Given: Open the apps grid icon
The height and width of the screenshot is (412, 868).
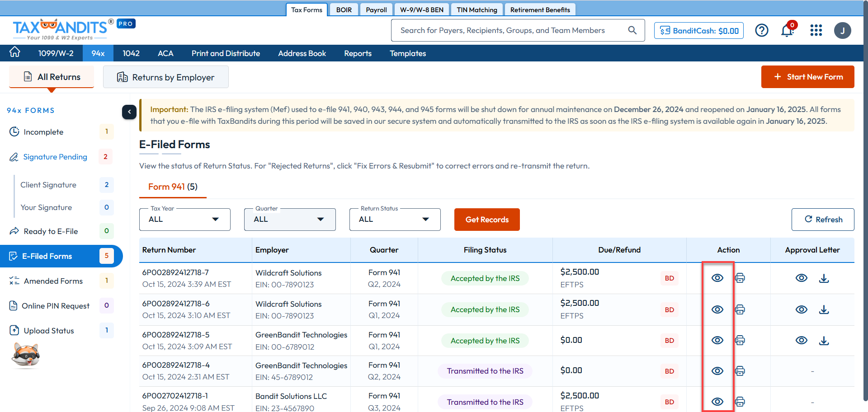Looking at the screenshot, I should 816,30.
